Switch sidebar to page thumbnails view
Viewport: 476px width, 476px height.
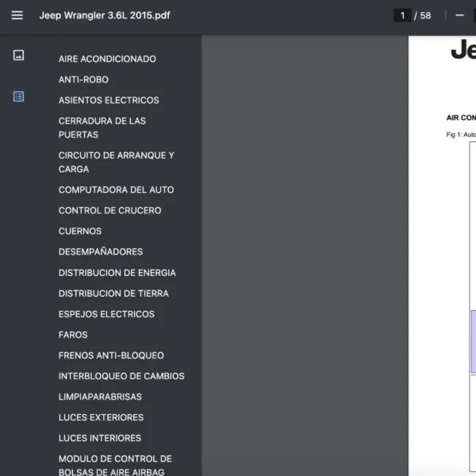[18, 56]
